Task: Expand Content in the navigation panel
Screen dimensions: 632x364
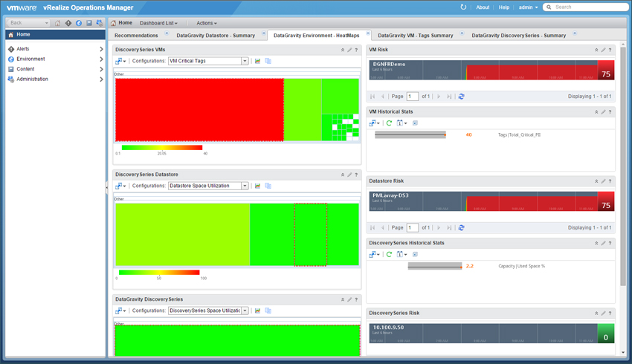Action: point(101,69)
